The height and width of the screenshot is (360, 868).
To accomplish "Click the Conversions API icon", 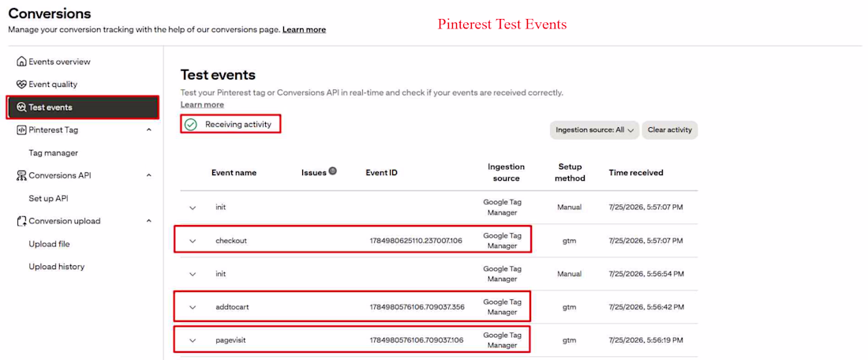I will coord(21,175).
